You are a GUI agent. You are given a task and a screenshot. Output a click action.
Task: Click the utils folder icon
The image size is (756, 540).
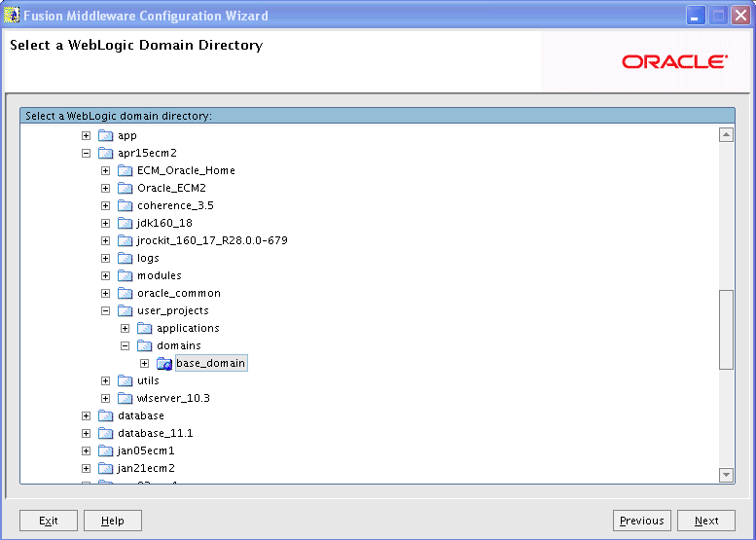pos(125,380)
